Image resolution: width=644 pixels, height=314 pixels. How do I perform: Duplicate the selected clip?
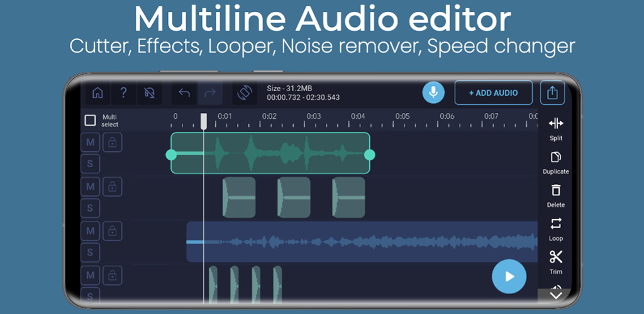click(x=556, y=163)
